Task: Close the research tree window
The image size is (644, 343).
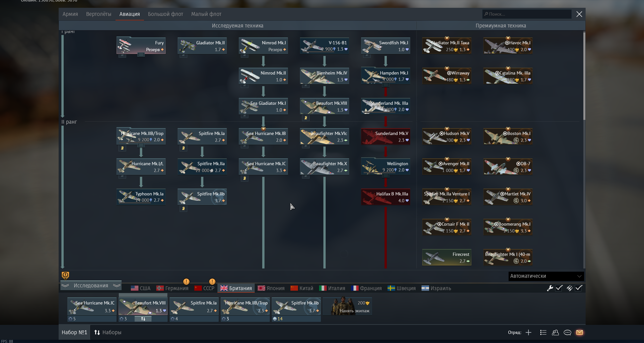Action: tap(579, 14)
